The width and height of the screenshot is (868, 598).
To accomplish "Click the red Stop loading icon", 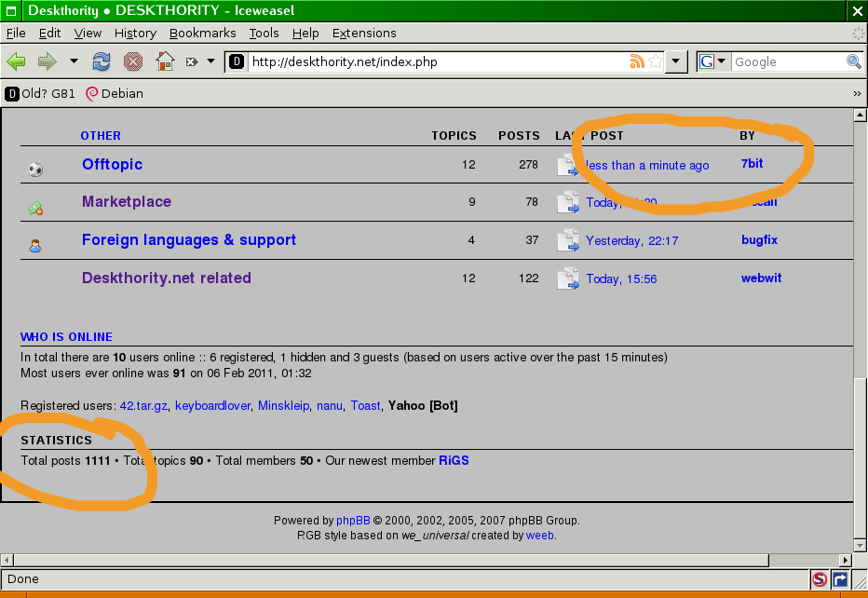I will click(x=133, y=62).
